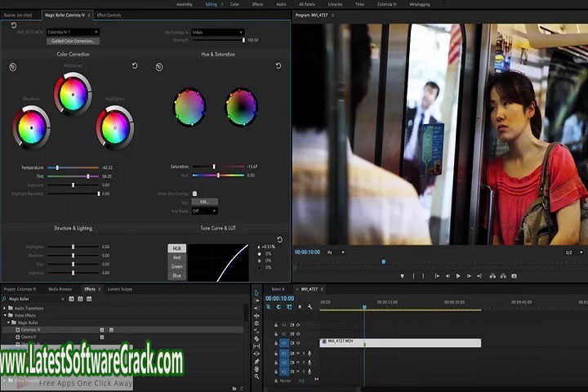Select the Zoom magnifier tool

pos(256,376)
